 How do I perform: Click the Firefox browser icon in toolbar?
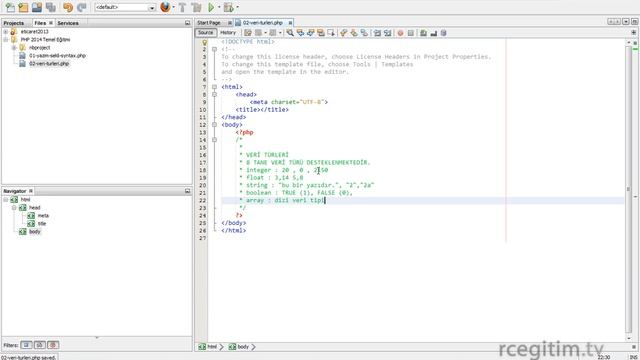coord(165,7)
